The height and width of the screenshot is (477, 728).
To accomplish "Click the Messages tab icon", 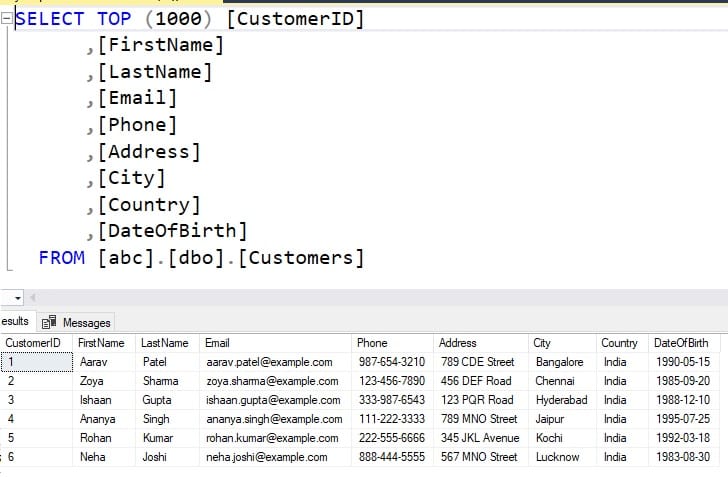I will click(49, 322).
